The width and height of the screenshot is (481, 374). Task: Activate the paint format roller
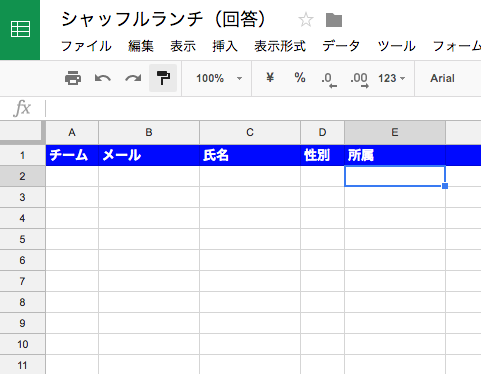[x=163, y=78]
